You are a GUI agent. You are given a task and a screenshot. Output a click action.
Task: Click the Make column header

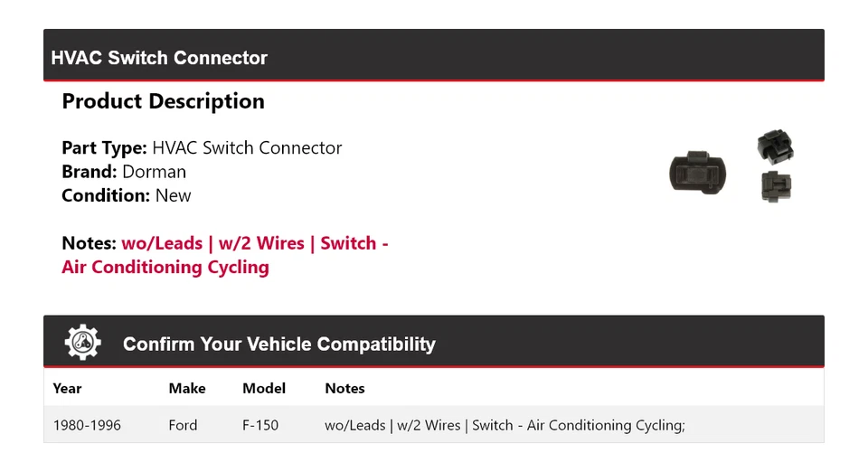coord(187,388)
